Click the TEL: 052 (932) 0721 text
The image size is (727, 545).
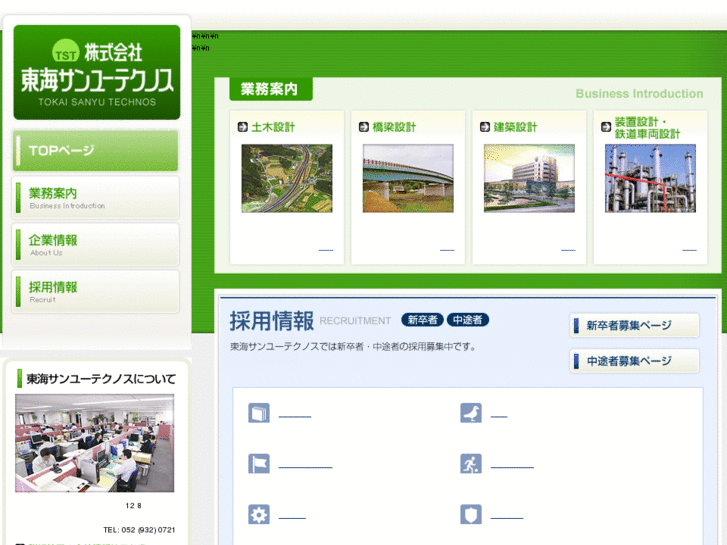[139, 530]
